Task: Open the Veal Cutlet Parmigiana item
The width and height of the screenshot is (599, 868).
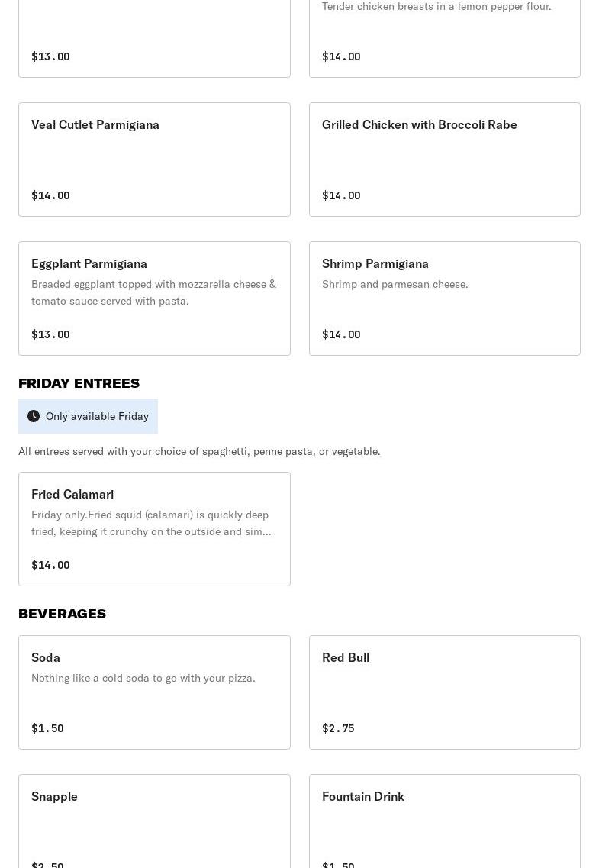Action: click(x=95, y=125)
